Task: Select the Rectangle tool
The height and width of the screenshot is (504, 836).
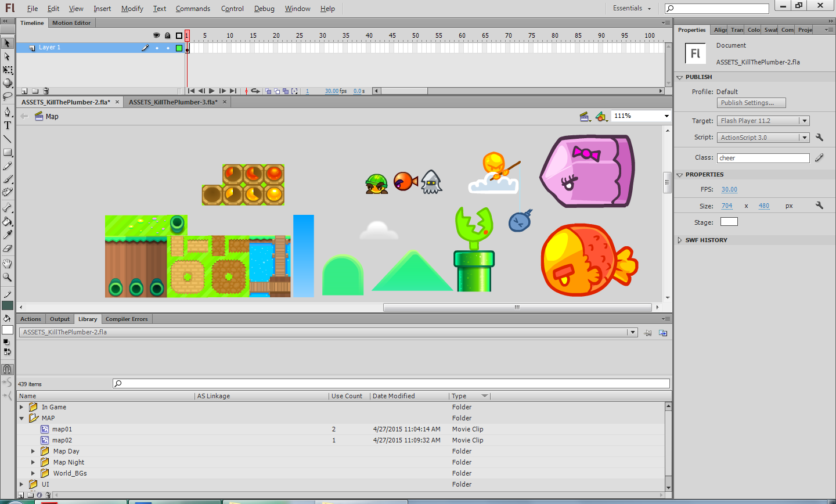Action: click(x=8, y=153)
